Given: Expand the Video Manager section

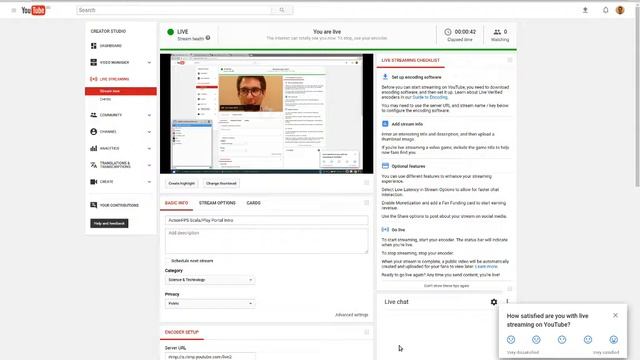Looking at the screenshot, I should tap(149, 62).
